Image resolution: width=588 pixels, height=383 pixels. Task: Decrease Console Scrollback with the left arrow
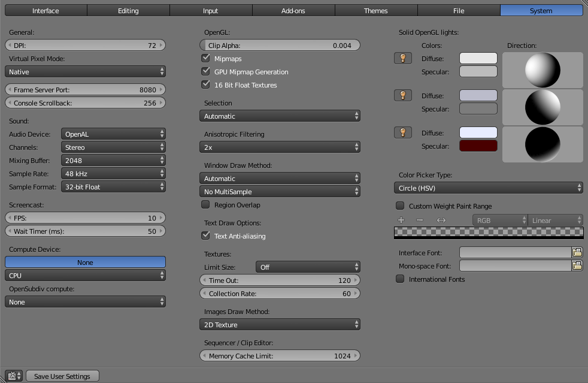coord(10,102)
